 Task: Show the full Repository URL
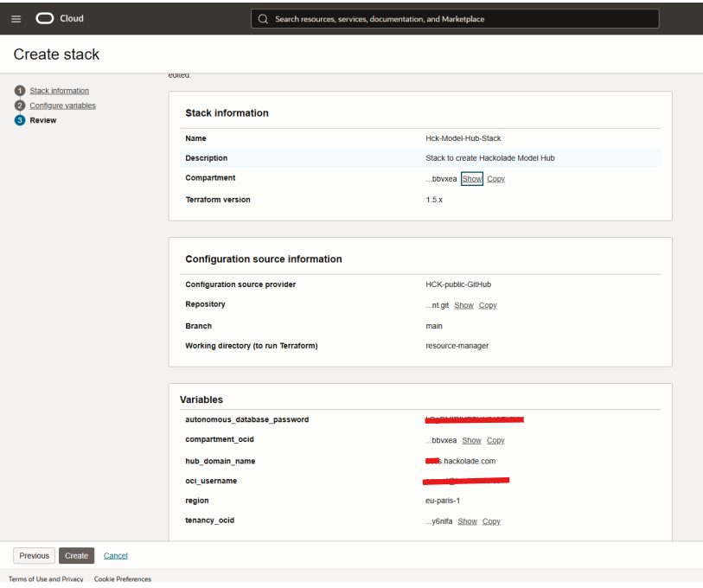(463, 305)
